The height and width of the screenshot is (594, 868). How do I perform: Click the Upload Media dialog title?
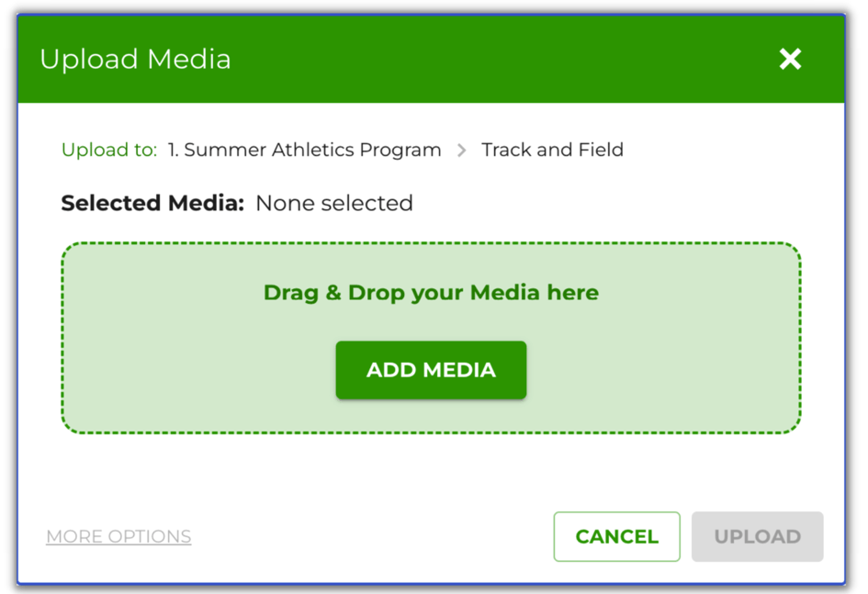pos(134,59)
